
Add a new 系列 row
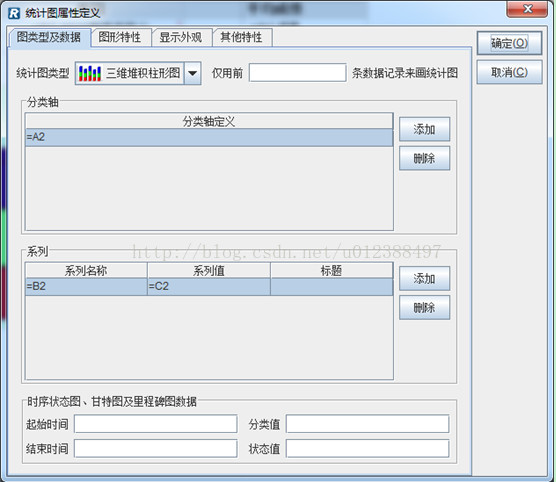tap(424, 279)
